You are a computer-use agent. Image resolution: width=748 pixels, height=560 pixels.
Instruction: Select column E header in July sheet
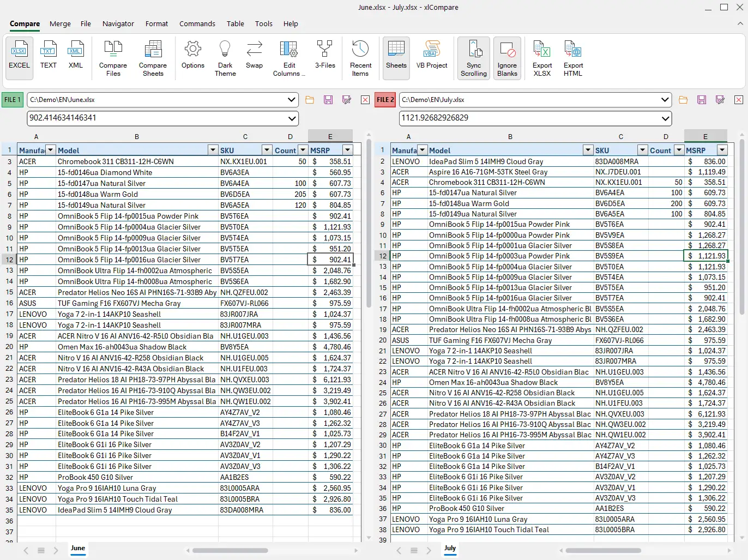pyautogui.click(x=705, y=136)
